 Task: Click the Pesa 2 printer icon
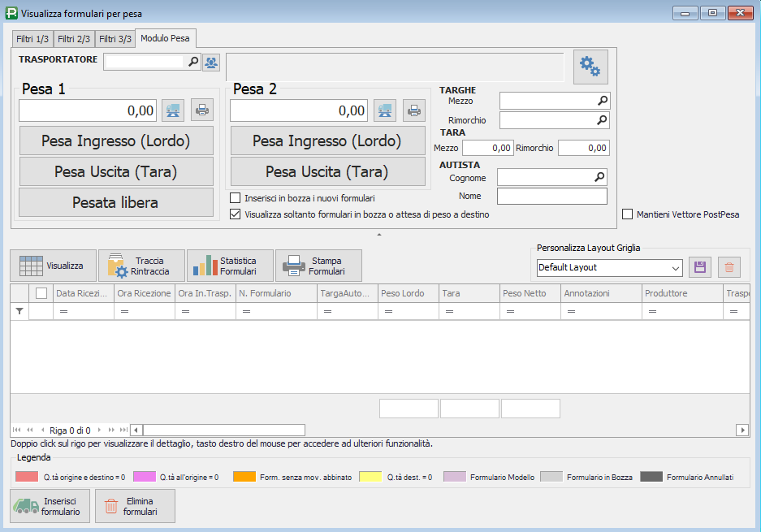coord(413,110)
